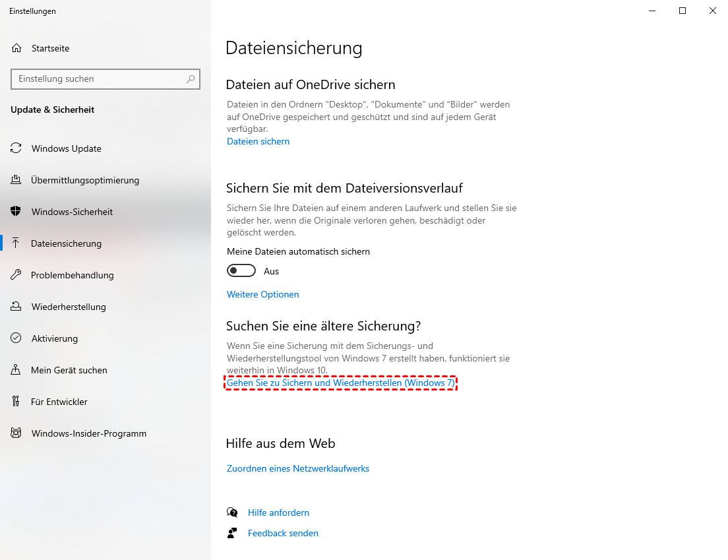Click the Mein Gerät suchen icon
The height and width of the screenshot is (560, 728).
tap(16, 370)
